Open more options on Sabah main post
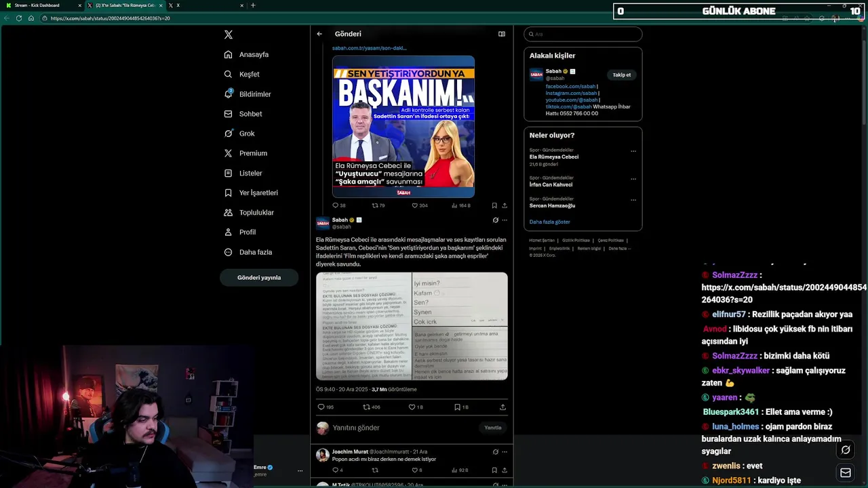868x488 pixels. tap(505, 220)
